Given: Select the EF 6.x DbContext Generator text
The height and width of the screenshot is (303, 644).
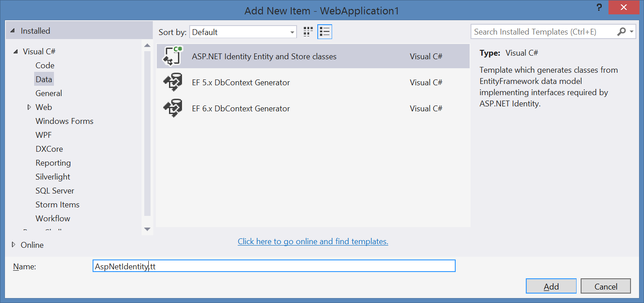Looking at the screenshot, I should coord(241,109).
